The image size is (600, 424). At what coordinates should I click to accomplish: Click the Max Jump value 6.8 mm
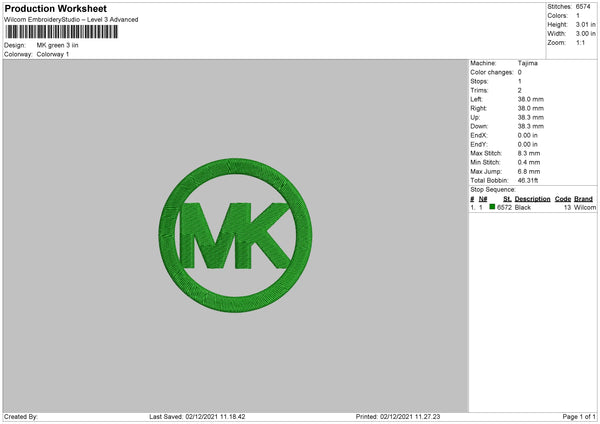click(x=529, y=171)
